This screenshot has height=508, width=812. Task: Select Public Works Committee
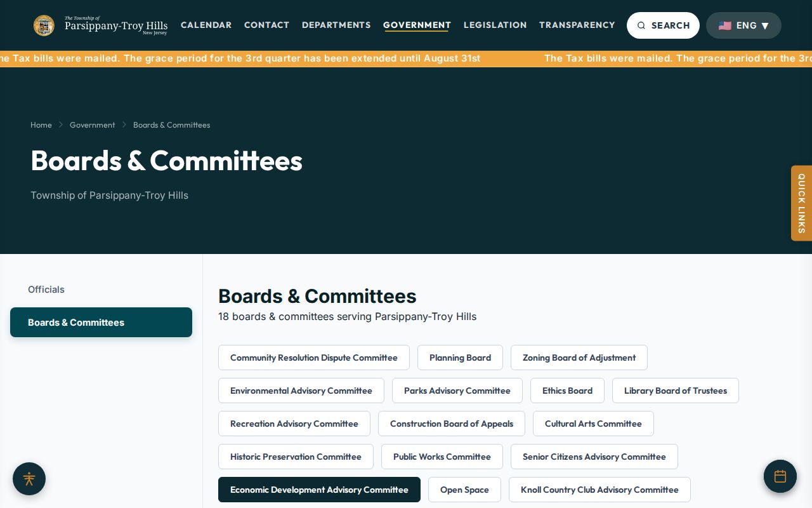click(442, 457)
